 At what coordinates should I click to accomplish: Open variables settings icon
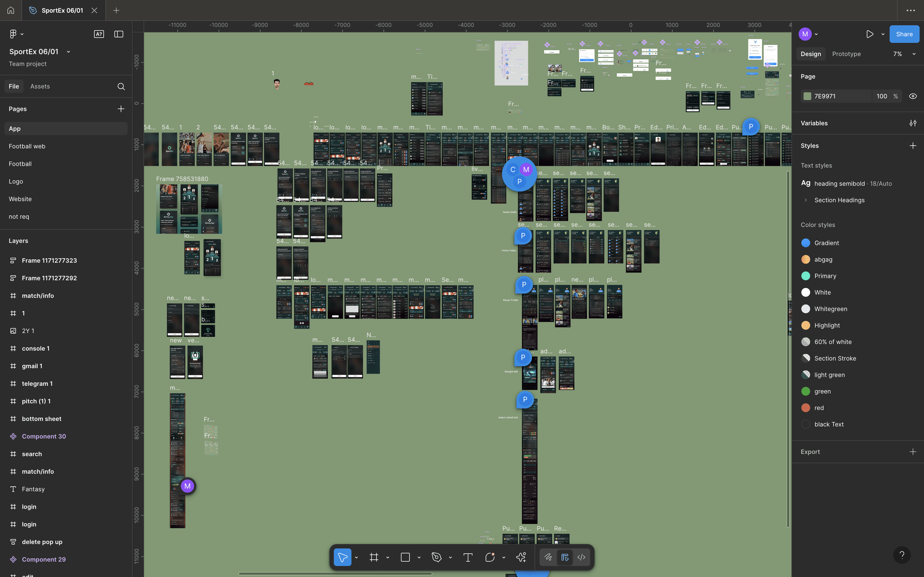tap(912, 123)
